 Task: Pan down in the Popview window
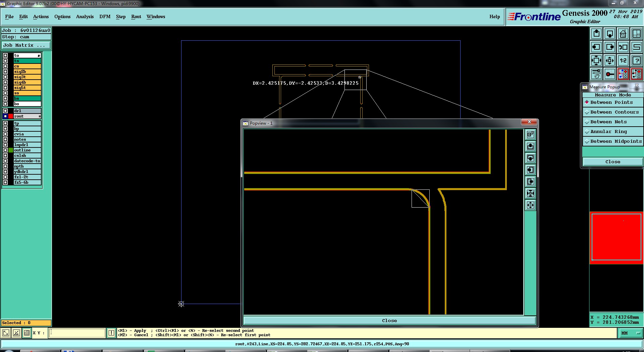[x=530, y=158]
